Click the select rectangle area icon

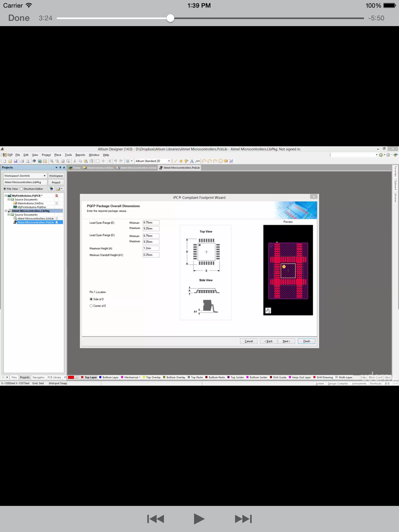pyautogui.click(x=98, y=161)
